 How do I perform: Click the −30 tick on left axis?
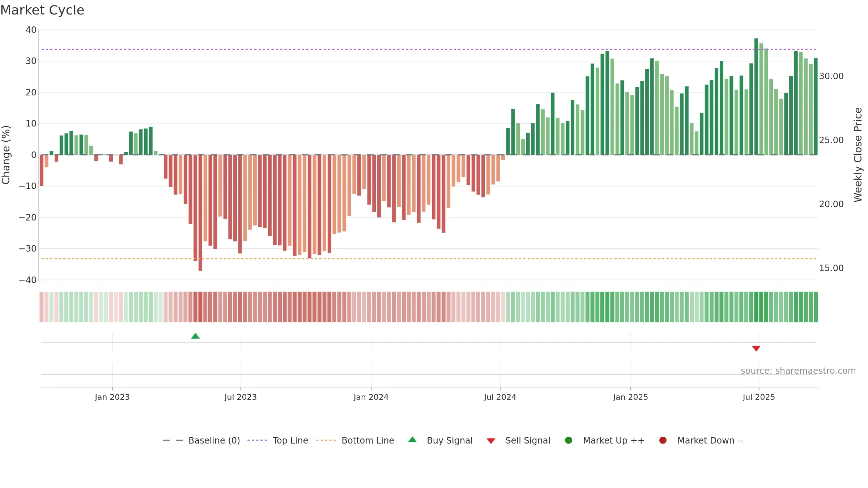tap(28, 249)
